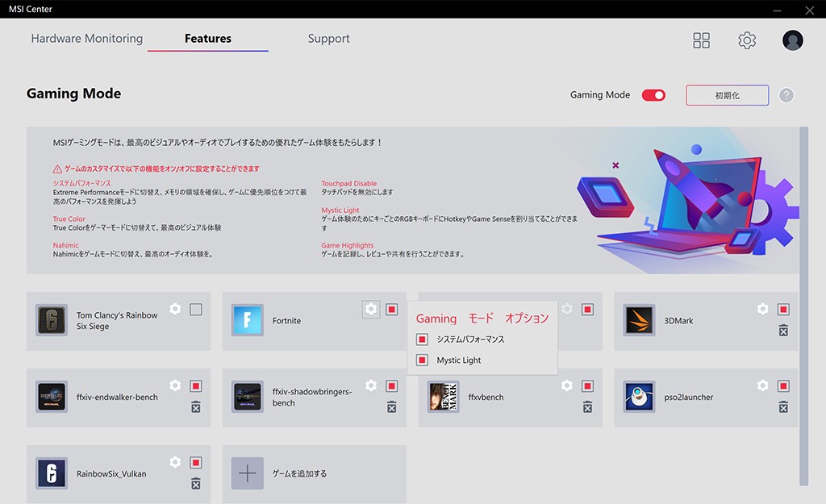Click the pso2launcher game icon
The height and width of the screenshot is (504, 826).
coord(639,397)
